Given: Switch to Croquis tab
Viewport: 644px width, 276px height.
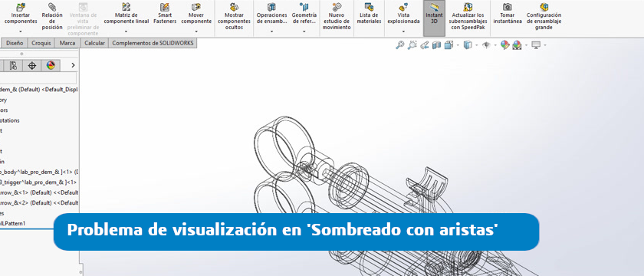Looking at the screenshot, I should 41,43.
